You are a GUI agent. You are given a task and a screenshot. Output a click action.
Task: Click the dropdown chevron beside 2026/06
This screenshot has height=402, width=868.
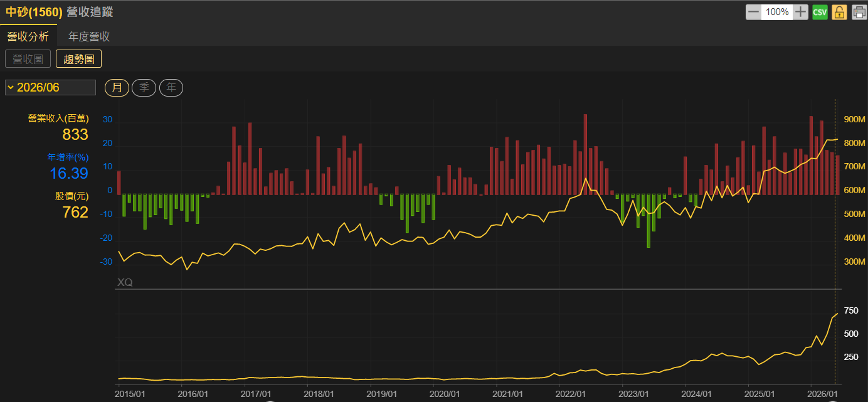pos(11,87)
